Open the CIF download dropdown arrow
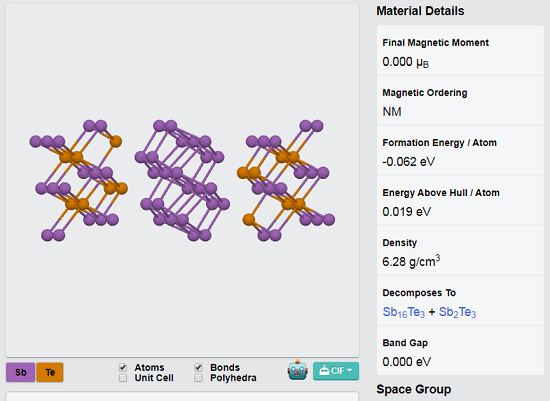Screen dimensions: 550x401 click(349, 370)
